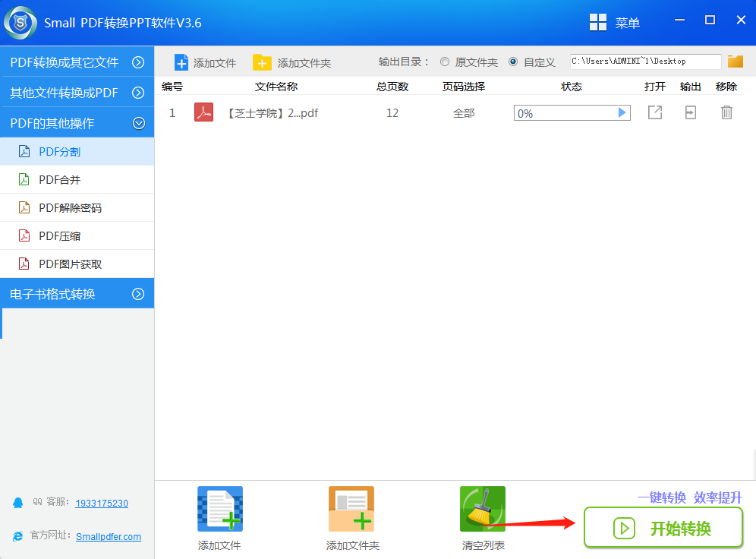The image size is (756, 559).
Task: Open output location via 输出 icon
Action: tap(691, 112)
